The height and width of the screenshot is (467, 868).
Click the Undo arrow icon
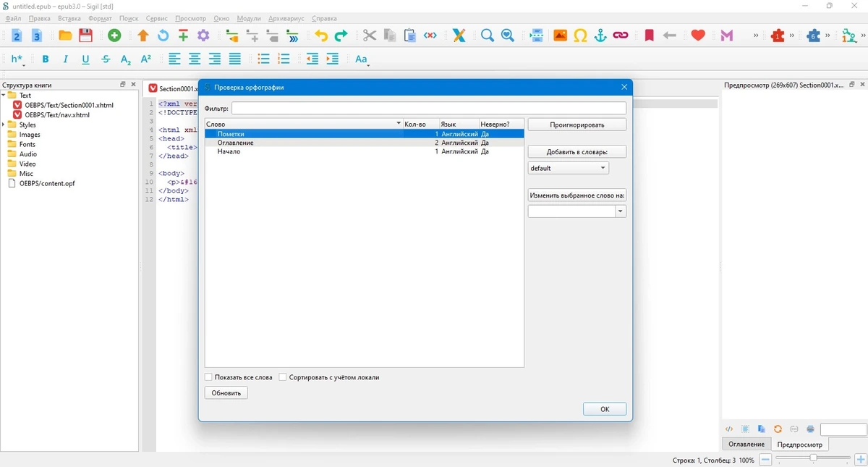tap(321, 35)
